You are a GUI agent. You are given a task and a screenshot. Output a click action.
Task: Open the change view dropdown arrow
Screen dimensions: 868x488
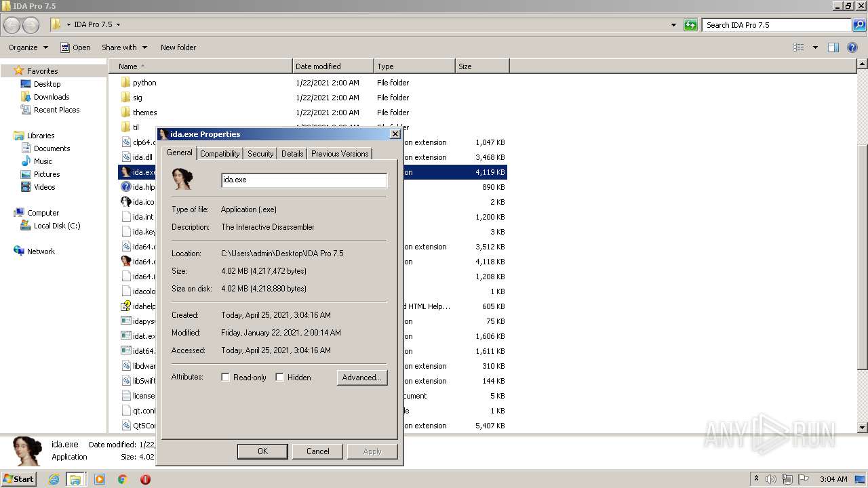pos(815,47)
